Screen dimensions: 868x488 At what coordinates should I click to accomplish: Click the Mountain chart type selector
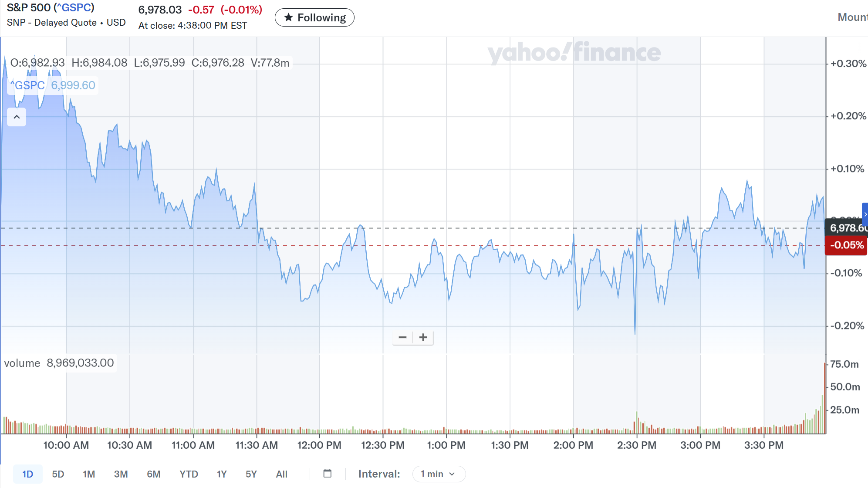coord(852,17)
